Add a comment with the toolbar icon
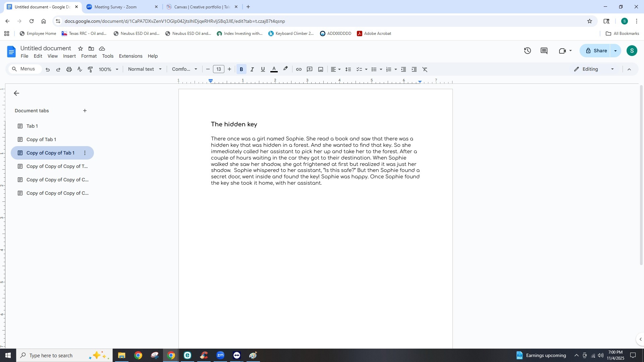The width and height of the screenshot is (644, 362). point(310,69)
